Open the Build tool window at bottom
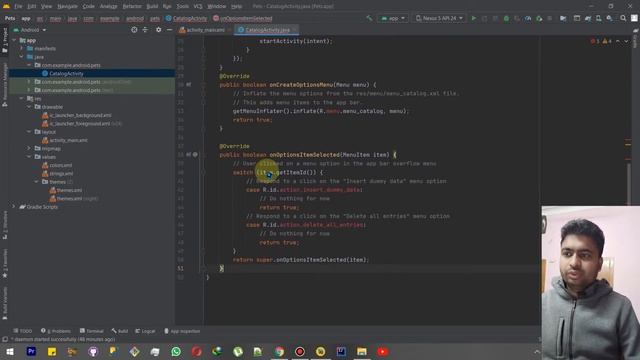This screenshot has width=640, height=360. pos(120,331)
